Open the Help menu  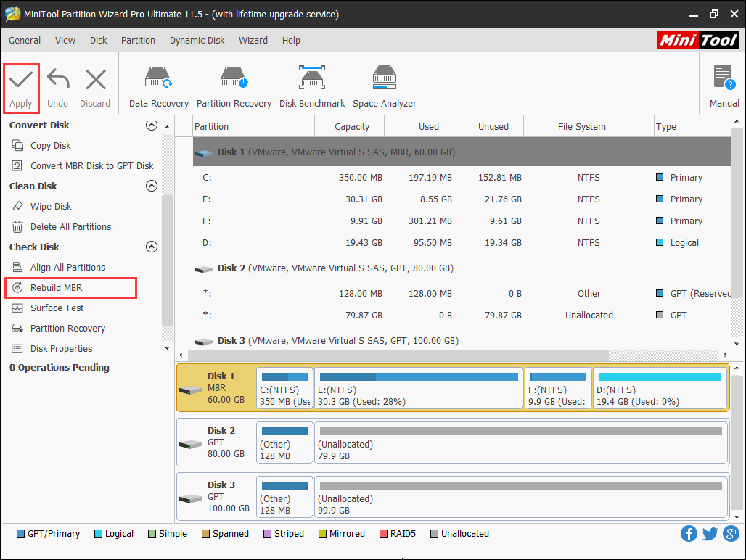[x=291, y=41]
